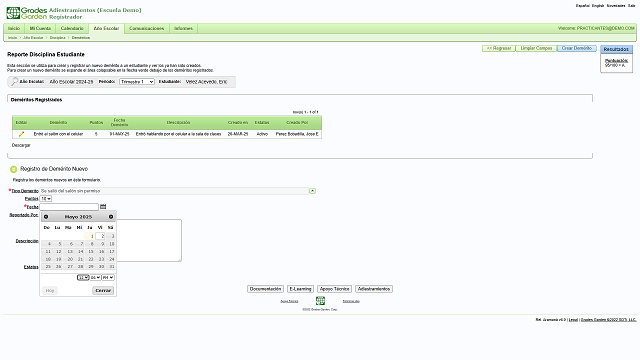Open the Novedades link
The height and width of the screenshot is (360, 640).
pyautogui.click(x=616, y=6)
